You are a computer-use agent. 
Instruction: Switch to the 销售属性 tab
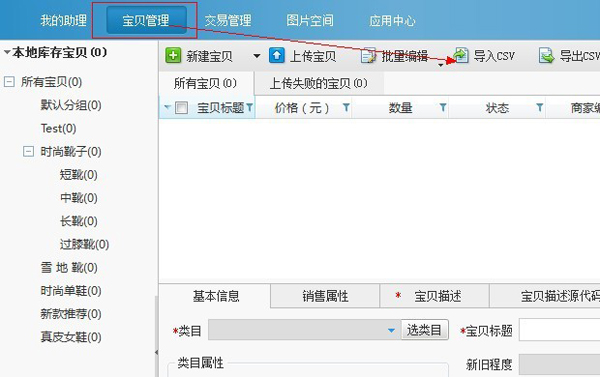[325, 296]
